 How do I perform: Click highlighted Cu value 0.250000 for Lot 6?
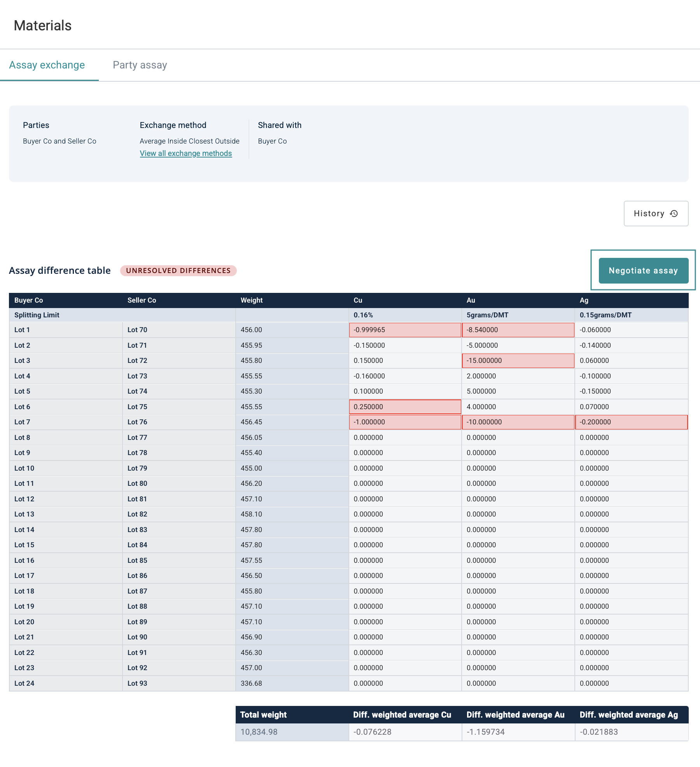pos(405,407)
